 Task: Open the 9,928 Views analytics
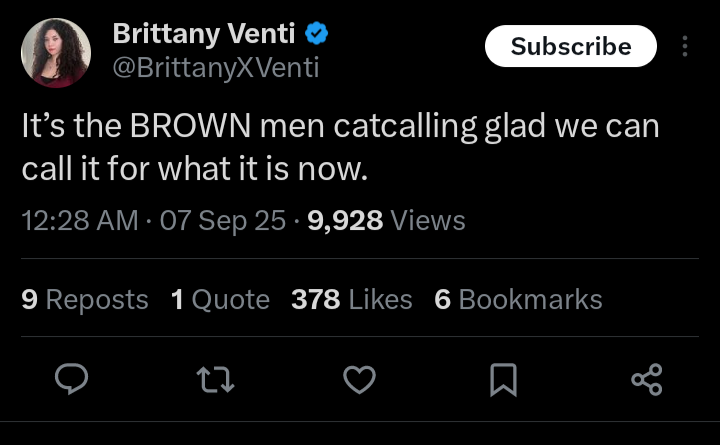pyautogui.click(x=386, y=220)
